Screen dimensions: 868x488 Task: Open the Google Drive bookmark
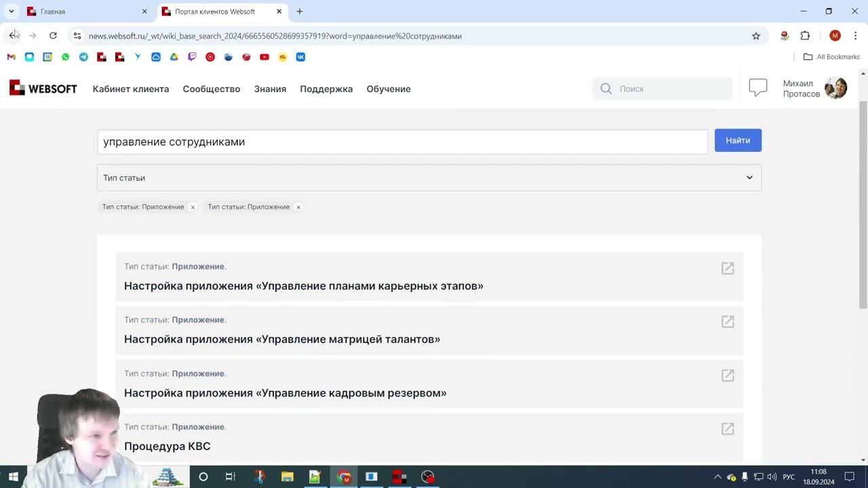click(174, 57)
